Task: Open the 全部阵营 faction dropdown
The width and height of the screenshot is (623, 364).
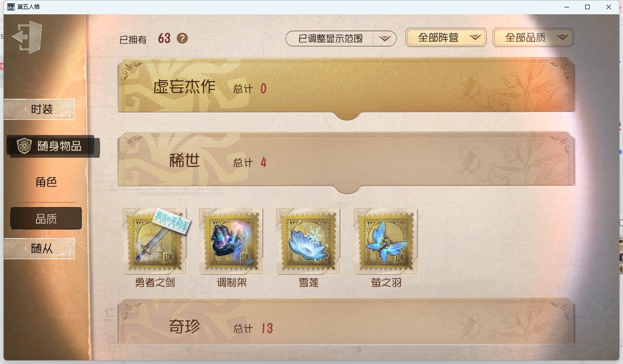Action: click(x=446, y=38)
